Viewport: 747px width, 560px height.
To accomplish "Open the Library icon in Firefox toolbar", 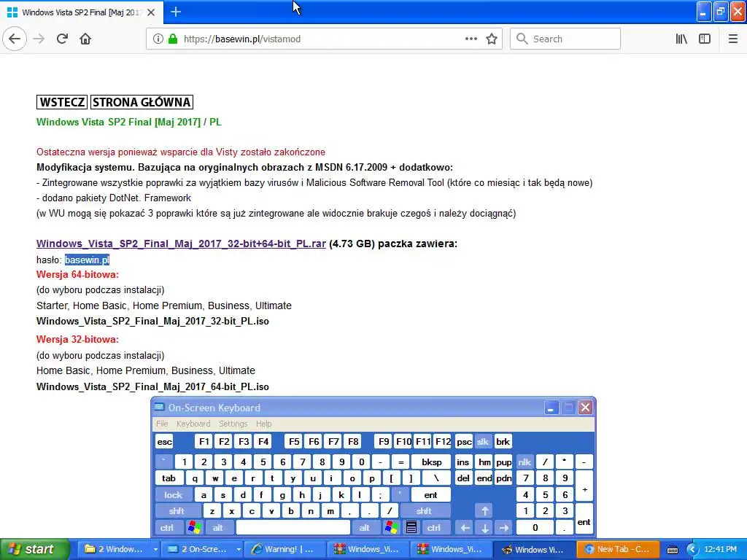I will tap(681, 39).
